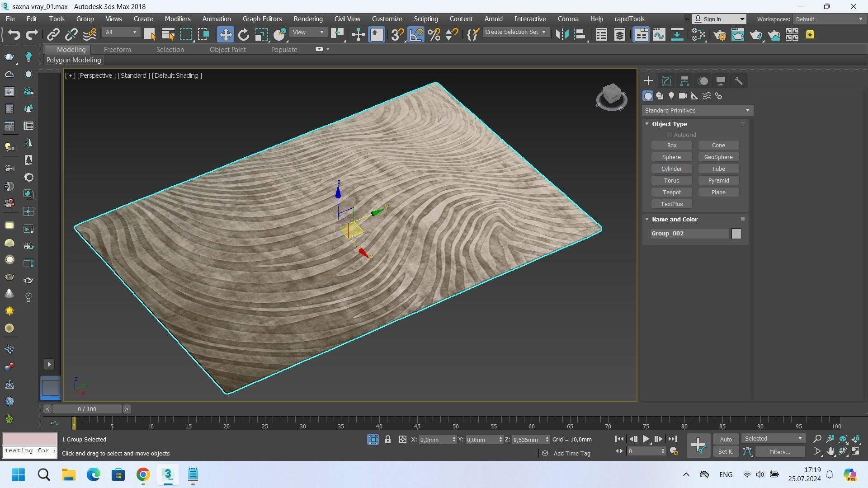Image resolution: width=868 pixels, height=488 pixels.
Task: Select the Helpers category icon
Action: 695,96
